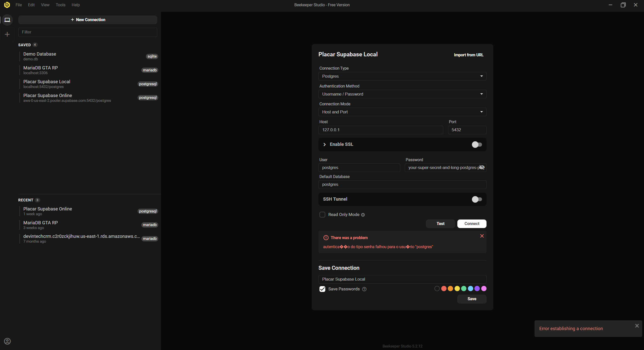The height and width of the screenshot is (350, 644).
Task: Uncheck the Save Passwords checkbox
Action: (322, 289)
